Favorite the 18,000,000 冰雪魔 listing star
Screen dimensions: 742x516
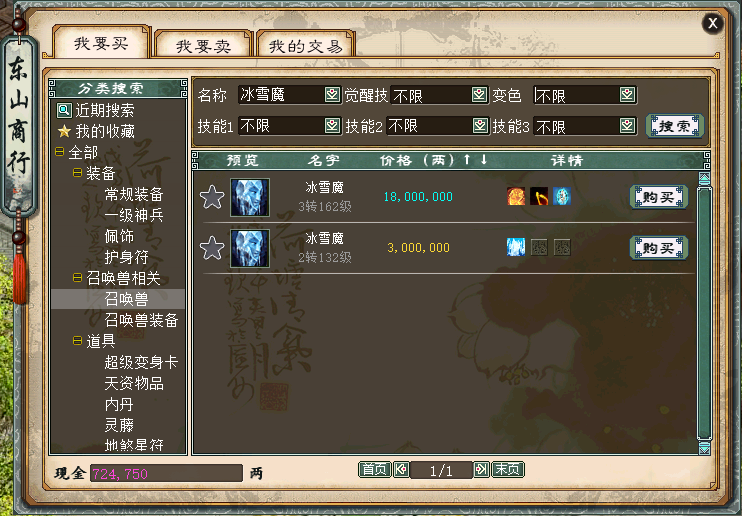(212, 197)
